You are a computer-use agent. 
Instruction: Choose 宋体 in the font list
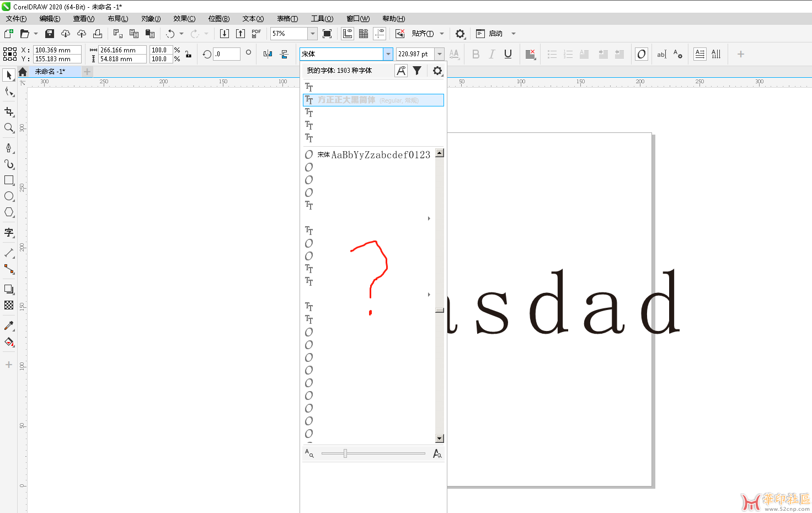click(368, 154)
